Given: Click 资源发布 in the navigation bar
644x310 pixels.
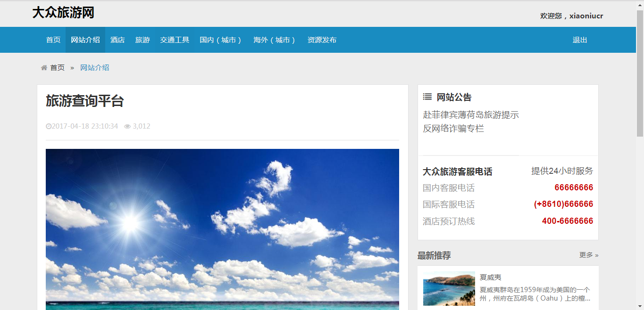Looking at the screenshot, I should [322, 40].
